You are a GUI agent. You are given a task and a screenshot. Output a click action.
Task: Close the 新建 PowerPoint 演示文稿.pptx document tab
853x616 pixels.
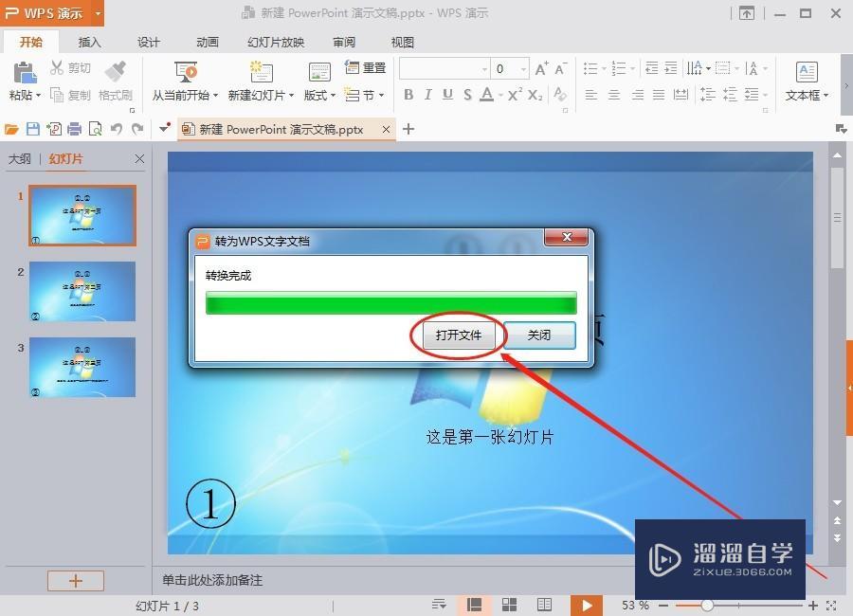(x=386, y=130)
